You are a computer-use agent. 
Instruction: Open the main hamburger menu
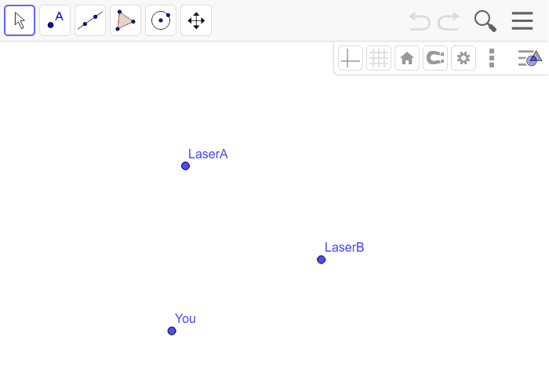tap(522, 20)
